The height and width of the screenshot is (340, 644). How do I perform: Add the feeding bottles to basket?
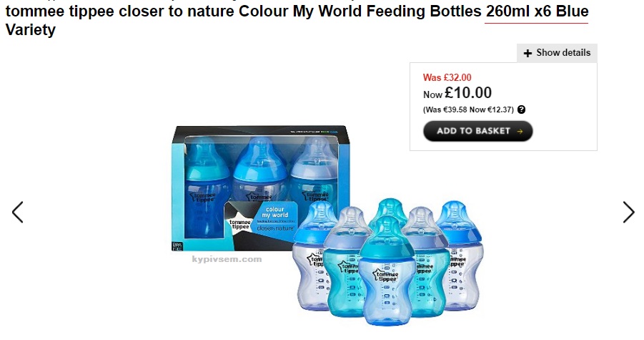point(477,131)
